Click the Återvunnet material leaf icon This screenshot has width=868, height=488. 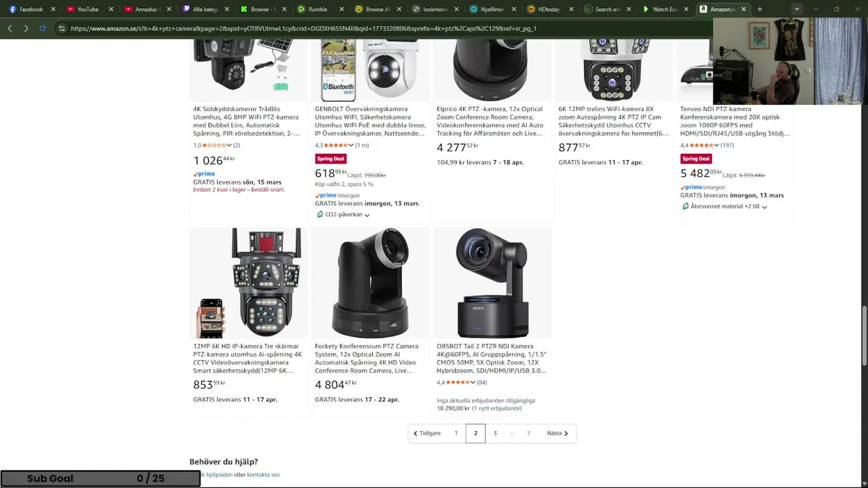click(x=685, y=206)
